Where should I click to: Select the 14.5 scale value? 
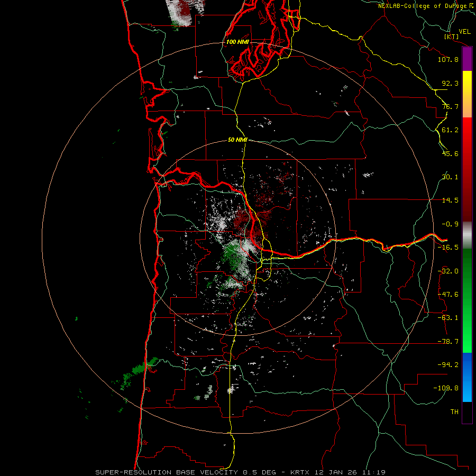450,200
